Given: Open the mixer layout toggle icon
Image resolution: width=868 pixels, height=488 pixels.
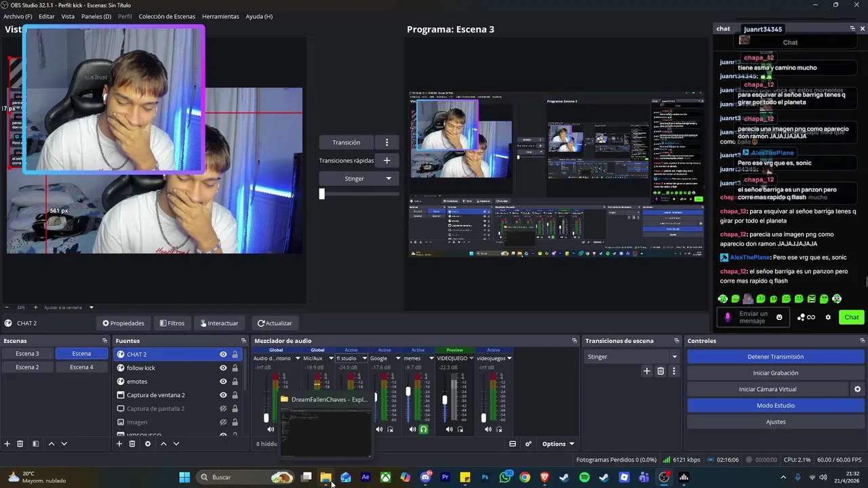Looking at the screenshot, I should click(513, 444).
